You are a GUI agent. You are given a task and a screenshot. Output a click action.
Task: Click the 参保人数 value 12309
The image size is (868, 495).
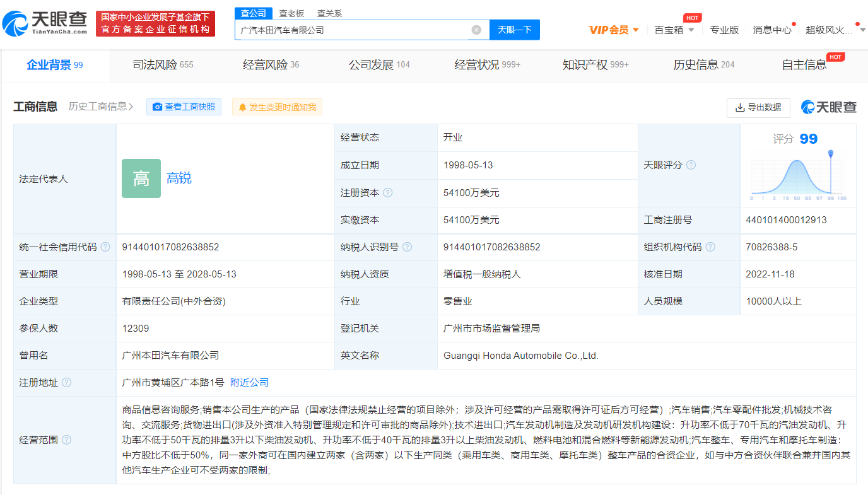(136, 329)
